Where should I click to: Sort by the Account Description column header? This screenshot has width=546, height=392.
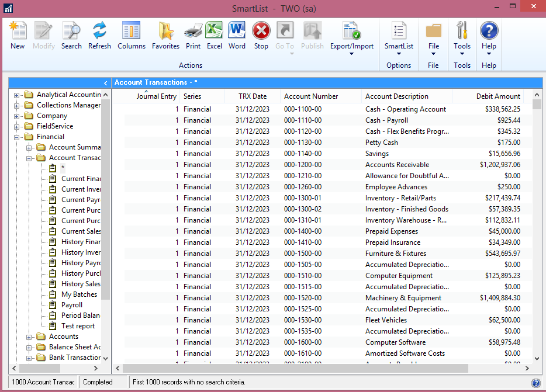click(x=407, y=96)
